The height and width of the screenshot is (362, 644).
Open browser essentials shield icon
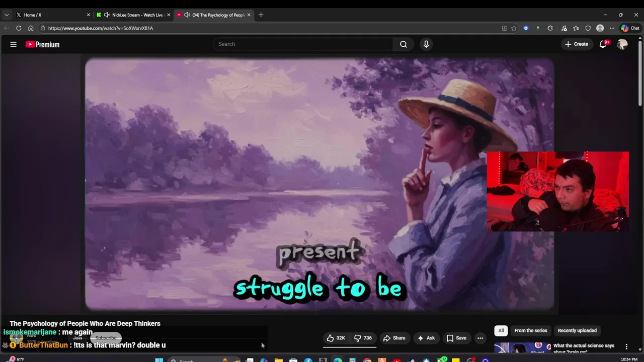tap(588, 28)
